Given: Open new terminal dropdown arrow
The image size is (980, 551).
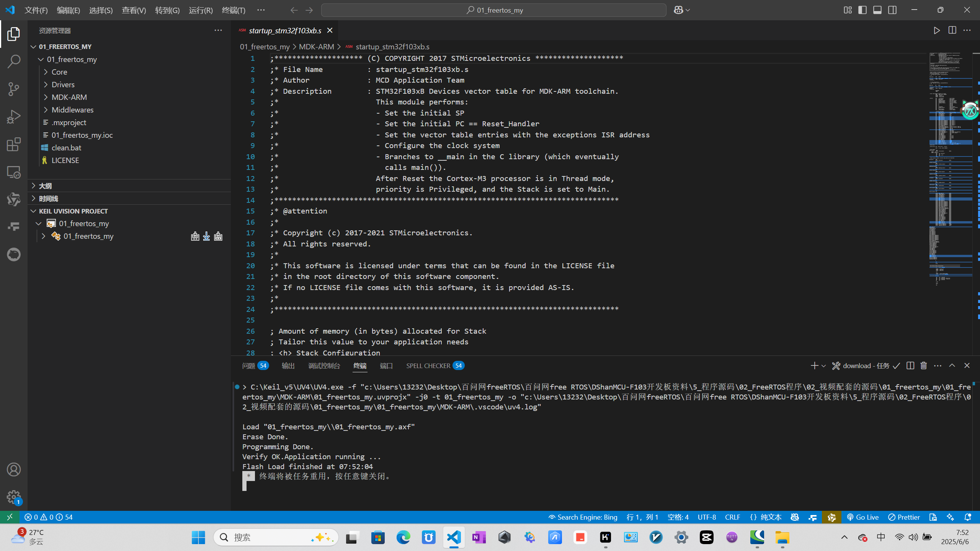Looking at the screenshot, I should click(823, 366).
